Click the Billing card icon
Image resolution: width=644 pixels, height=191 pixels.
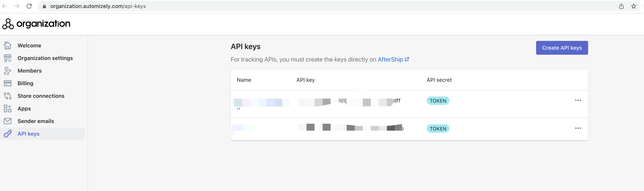point(7,83)
